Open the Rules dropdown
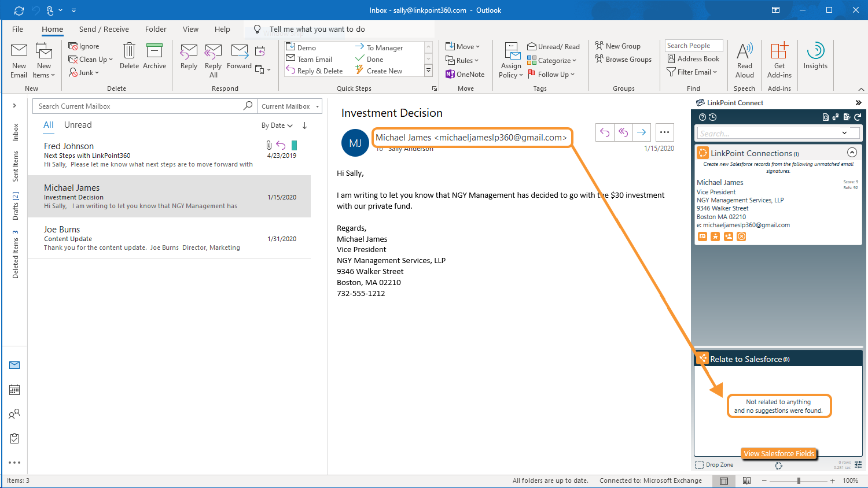 tap(462, 60)
